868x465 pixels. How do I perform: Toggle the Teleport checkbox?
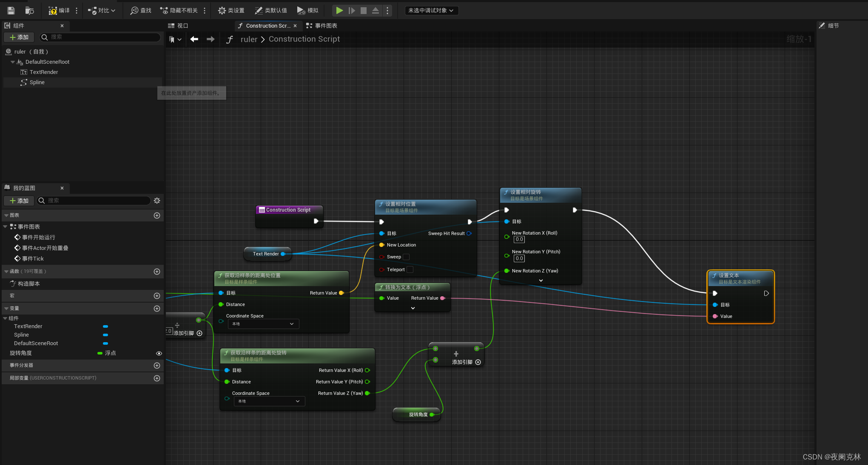(x=410, y=269)
